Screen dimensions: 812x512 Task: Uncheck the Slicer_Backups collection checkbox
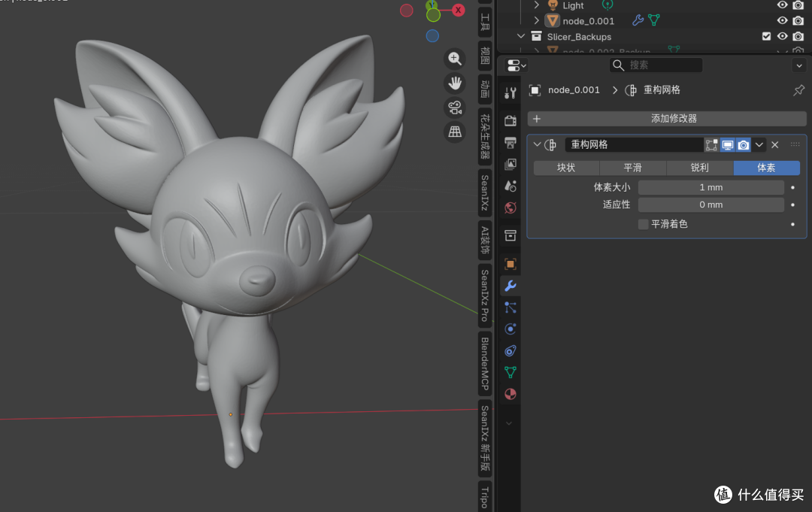766,36
